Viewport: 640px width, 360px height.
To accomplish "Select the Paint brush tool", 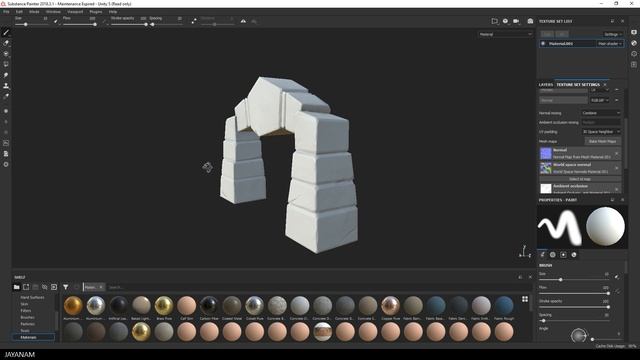I will pos(6,32).
